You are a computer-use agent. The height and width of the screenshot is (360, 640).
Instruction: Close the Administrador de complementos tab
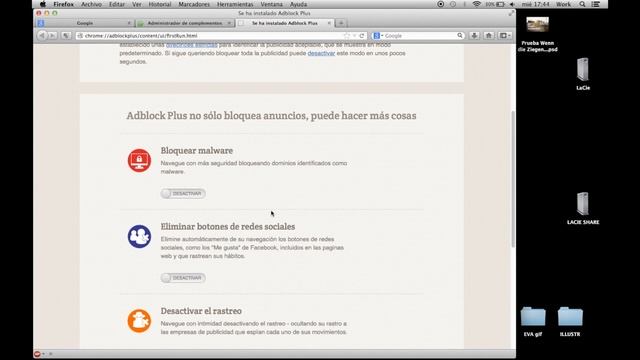tap(229, 23)
